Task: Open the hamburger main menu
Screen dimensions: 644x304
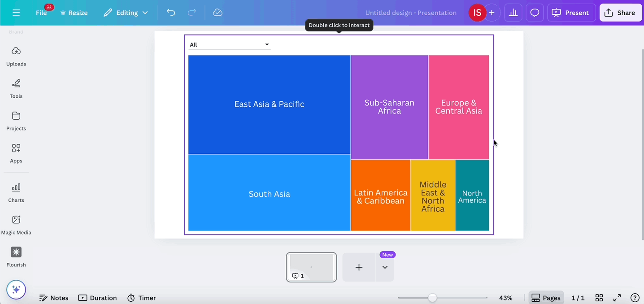Action: [x=16, y=13]
